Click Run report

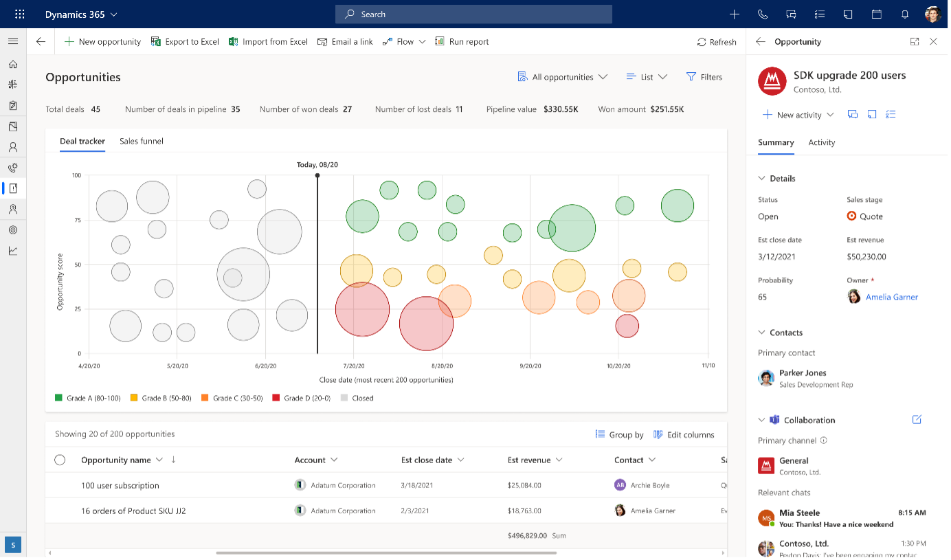pos(462,41)
